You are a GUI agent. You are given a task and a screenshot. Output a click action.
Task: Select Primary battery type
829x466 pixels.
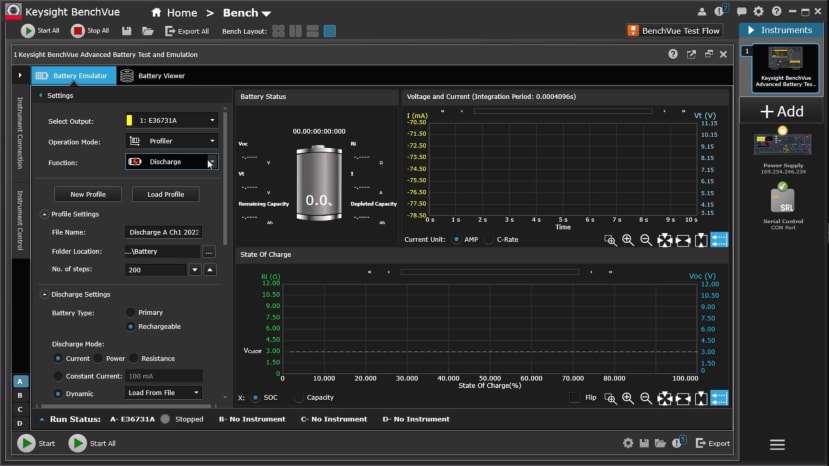tap(130, 313)
